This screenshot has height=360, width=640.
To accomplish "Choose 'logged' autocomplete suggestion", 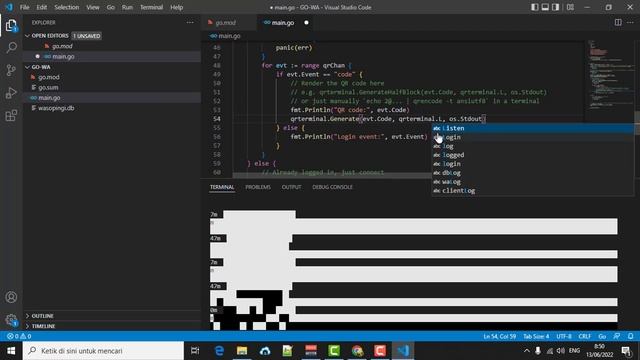I will pyautogui.click(x=533, y=155).
